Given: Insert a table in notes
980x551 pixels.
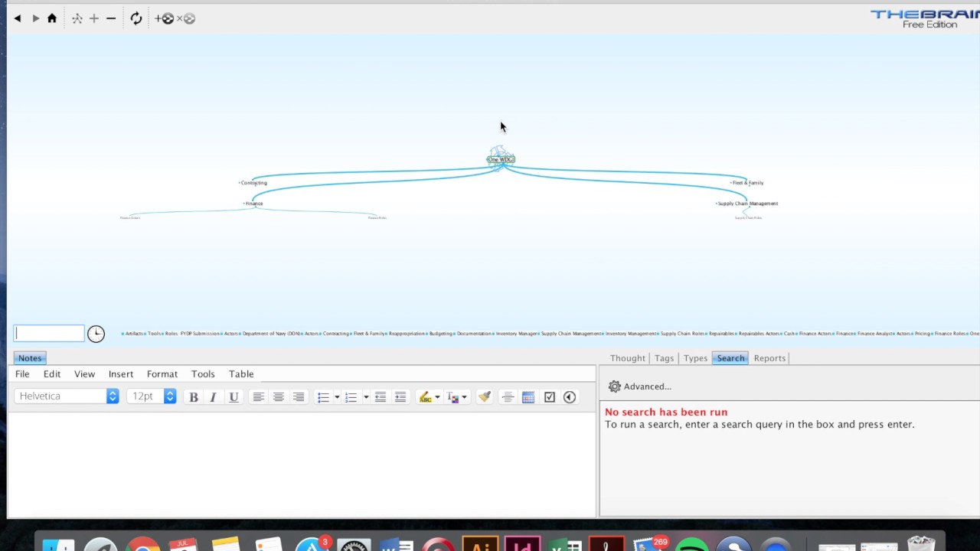Looking at the screenshot, I should 528,396.
